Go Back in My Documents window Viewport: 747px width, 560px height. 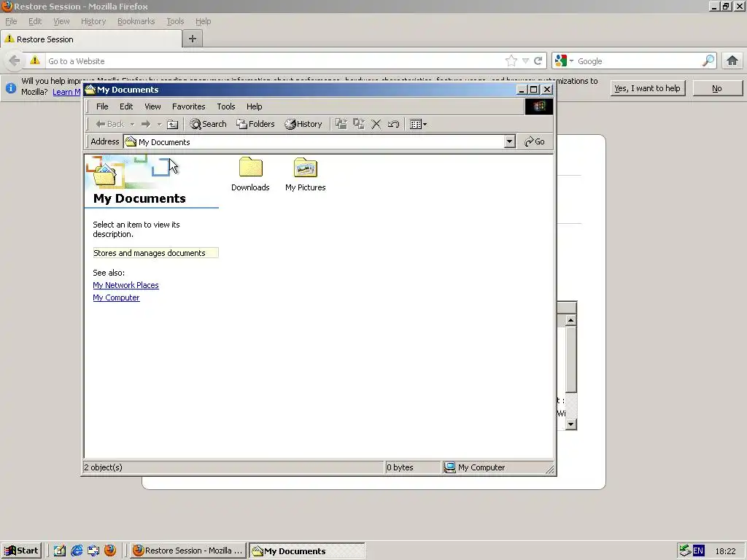[x=110, y=124]
